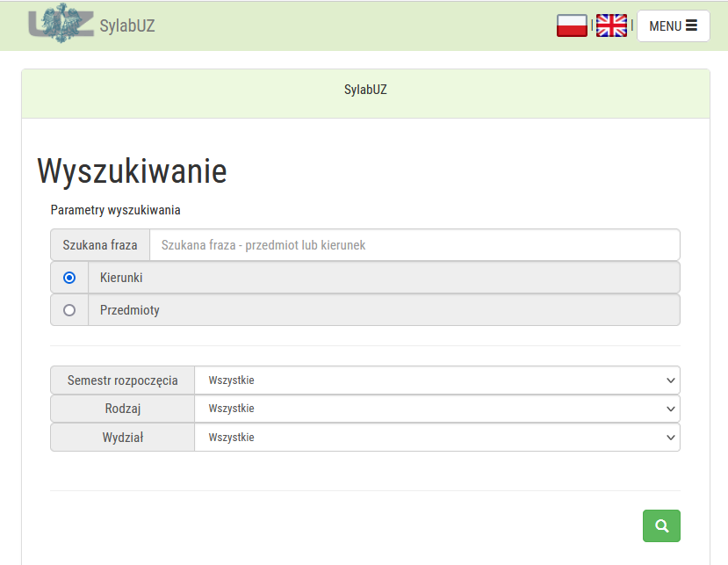Select the Kierunki radio button
728x565 pixels.
(x=69, y=278)
